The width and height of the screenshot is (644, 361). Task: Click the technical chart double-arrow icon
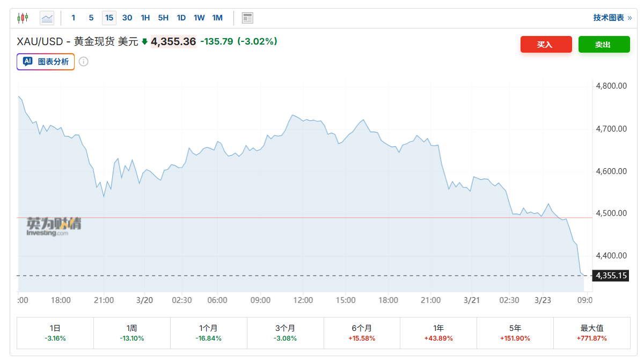[630, 18]
